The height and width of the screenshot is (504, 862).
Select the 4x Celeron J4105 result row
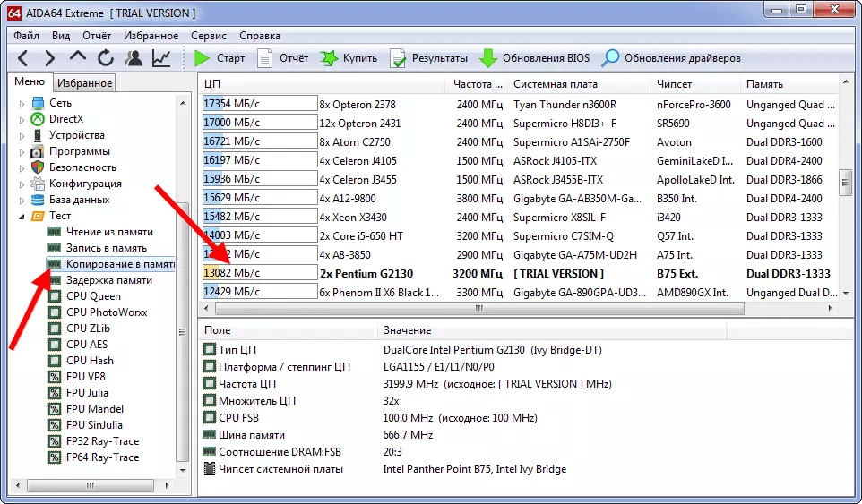click(519, 161)
